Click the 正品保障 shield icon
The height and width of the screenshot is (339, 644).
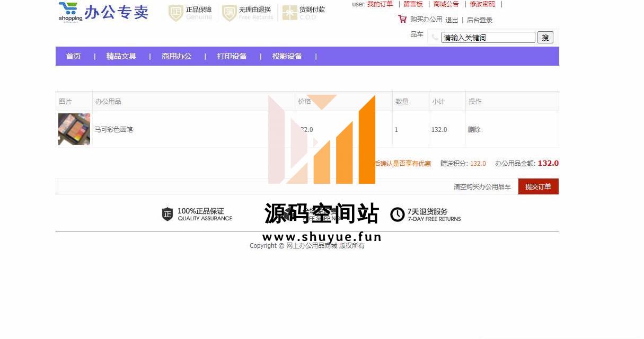pos(175,13)
